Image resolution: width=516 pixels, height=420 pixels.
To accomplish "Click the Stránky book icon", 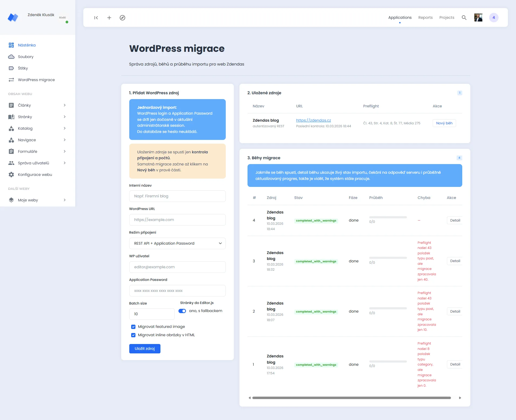I will tap(11, 117).
